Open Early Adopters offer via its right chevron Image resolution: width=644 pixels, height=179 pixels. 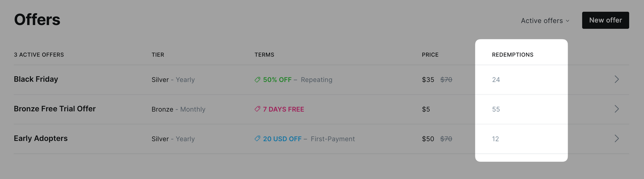click(617, 139)
